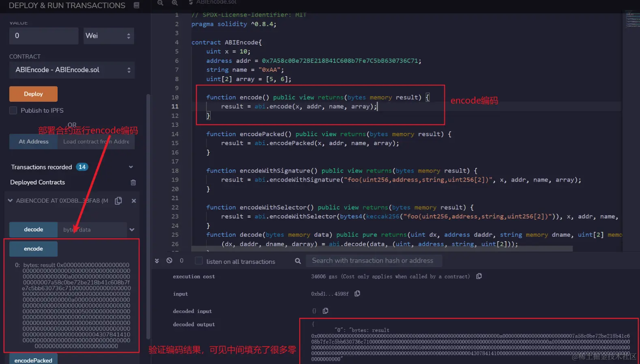
Task: Click the Transactions recorded count badge 14
Action: 82,167
